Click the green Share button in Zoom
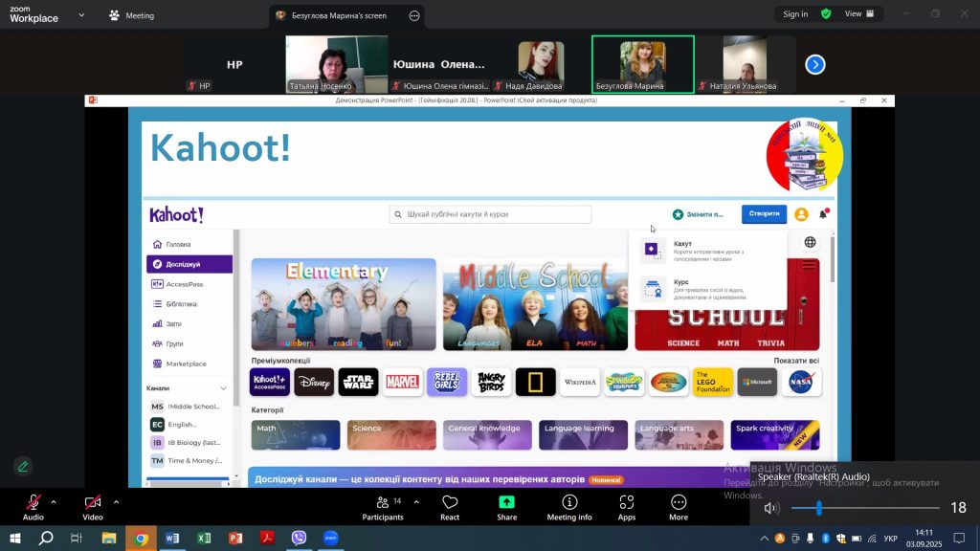The image size is (980, 551). point(507,508)
